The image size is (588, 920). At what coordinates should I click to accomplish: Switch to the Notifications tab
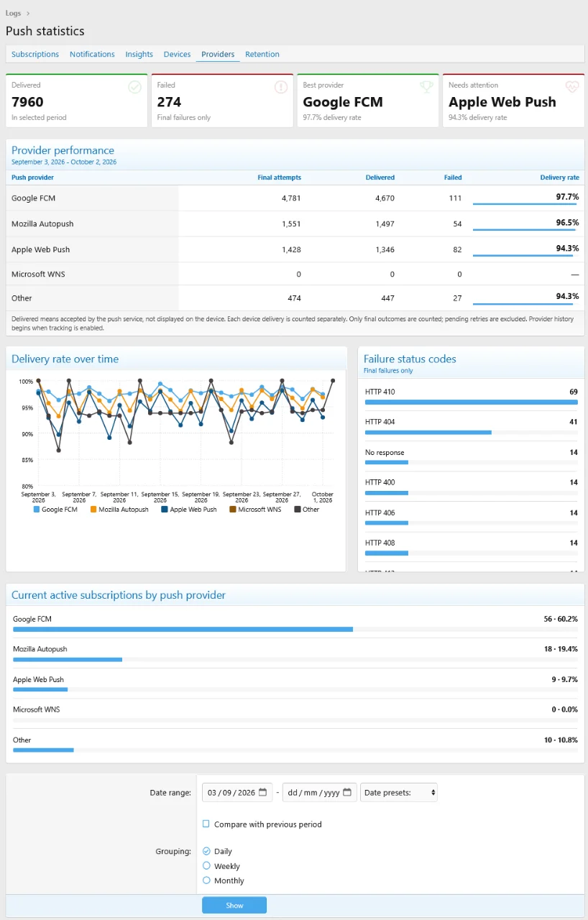(x=92, y=54)
